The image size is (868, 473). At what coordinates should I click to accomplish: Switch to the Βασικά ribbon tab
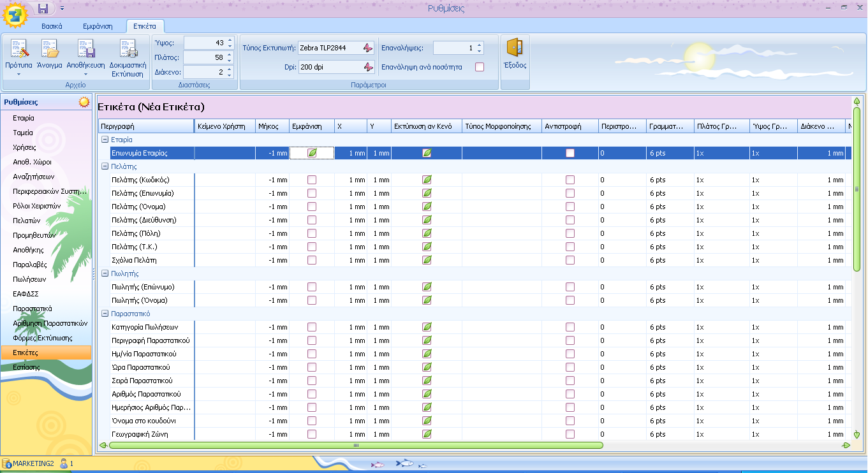pyautogui.click(x=52, y=26)
